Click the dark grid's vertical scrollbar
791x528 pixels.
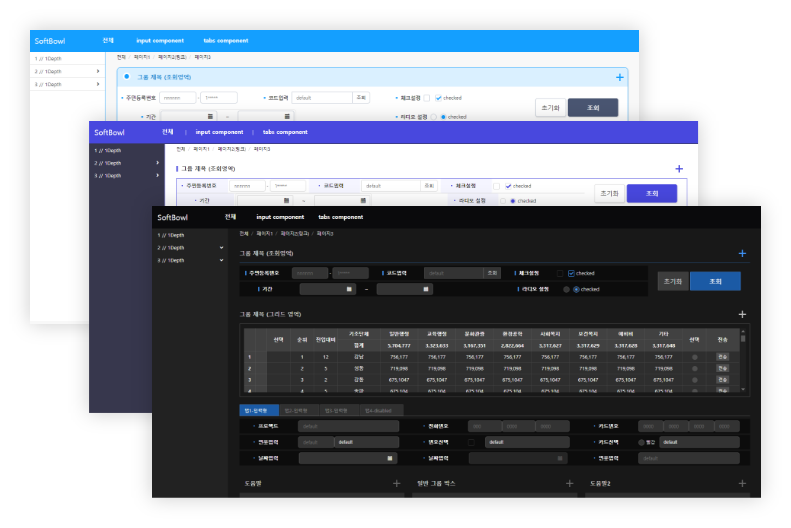(x=743, y=360)
